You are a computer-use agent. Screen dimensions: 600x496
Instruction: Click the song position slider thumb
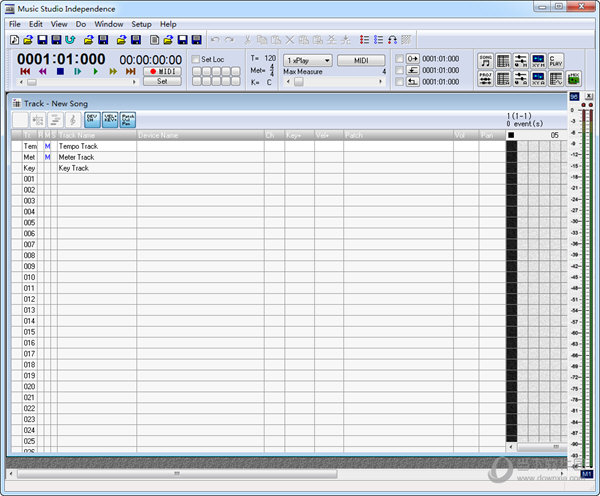[x=32, y=82]
